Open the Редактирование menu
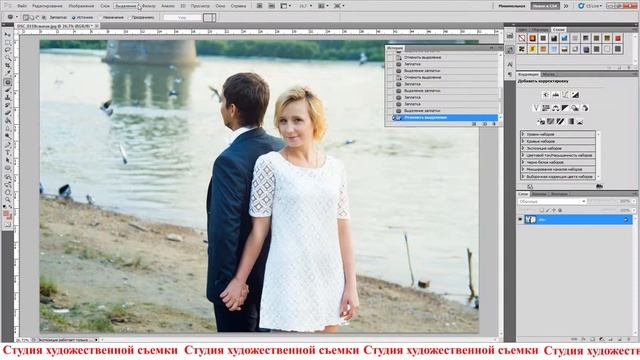The height and width of the screenshot is (360, 640). [47, 6]
